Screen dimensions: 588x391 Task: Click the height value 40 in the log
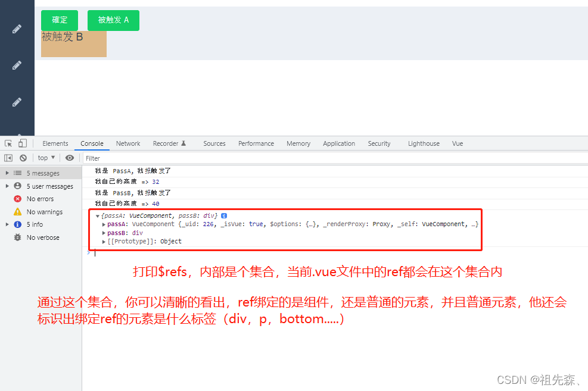click(x=155, y=204)
